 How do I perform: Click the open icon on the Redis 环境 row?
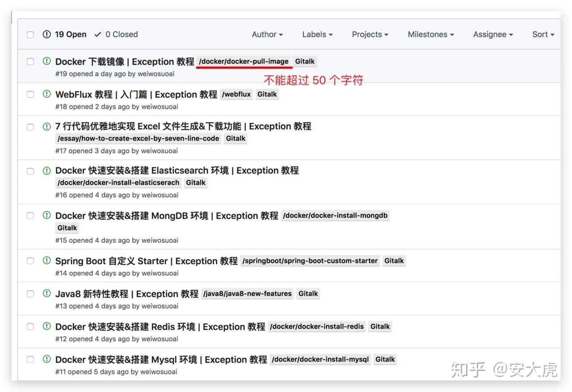pyautogui.click(x=46, y=326)
